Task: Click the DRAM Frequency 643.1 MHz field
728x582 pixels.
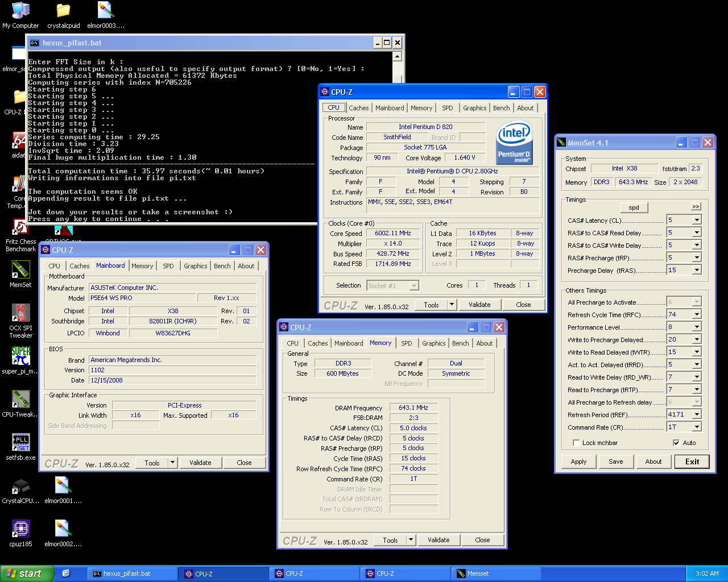Action: [x=413, y=408]
